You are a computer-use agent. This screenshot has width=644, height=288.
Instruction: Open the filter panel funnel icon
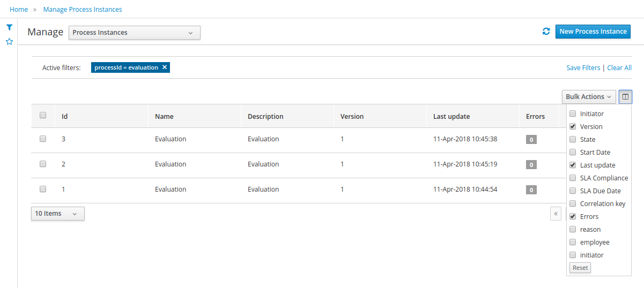[x=9, y=27]
